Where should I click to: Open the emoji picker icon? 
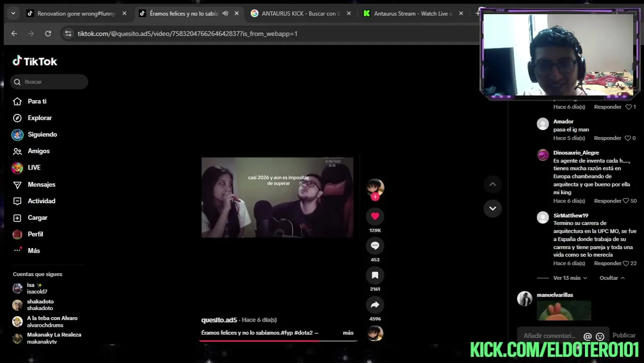[600, 336]
